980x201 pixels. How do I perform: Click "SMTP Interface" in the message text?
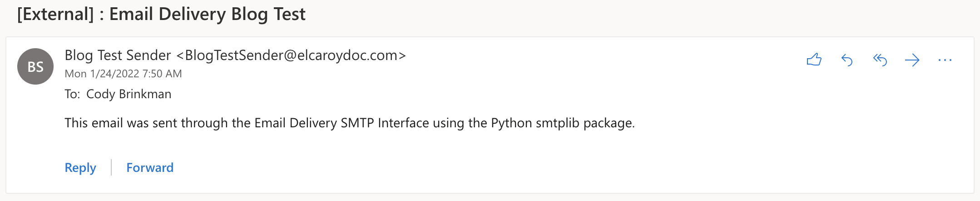pos(385,123)
